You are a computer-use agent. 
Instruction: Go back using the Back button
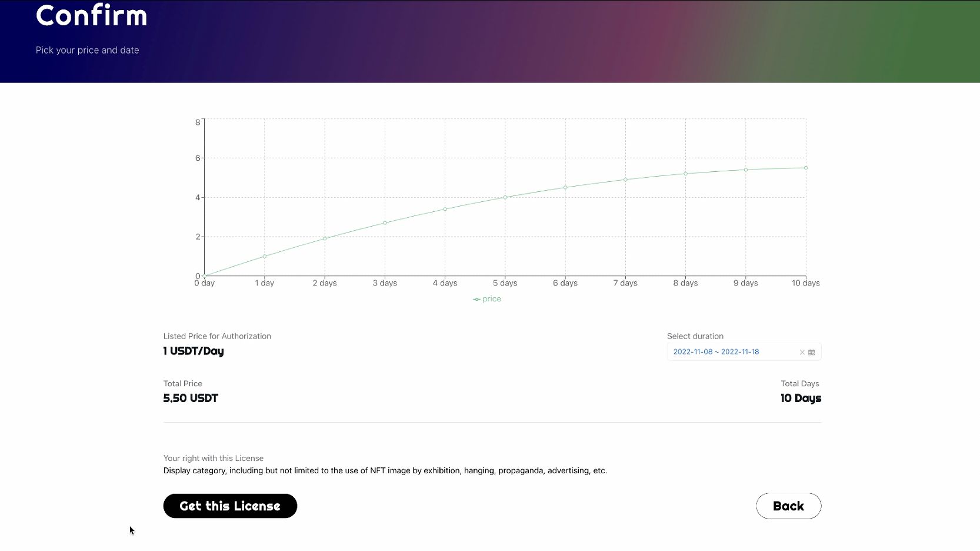788,506
